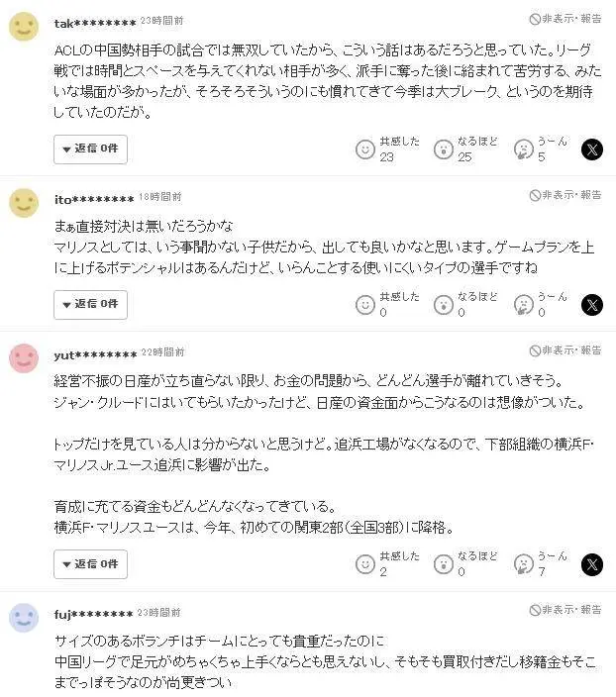
Task: Click 共感した smiley icon on ito's comment
Action: click(x=365, y=304)
